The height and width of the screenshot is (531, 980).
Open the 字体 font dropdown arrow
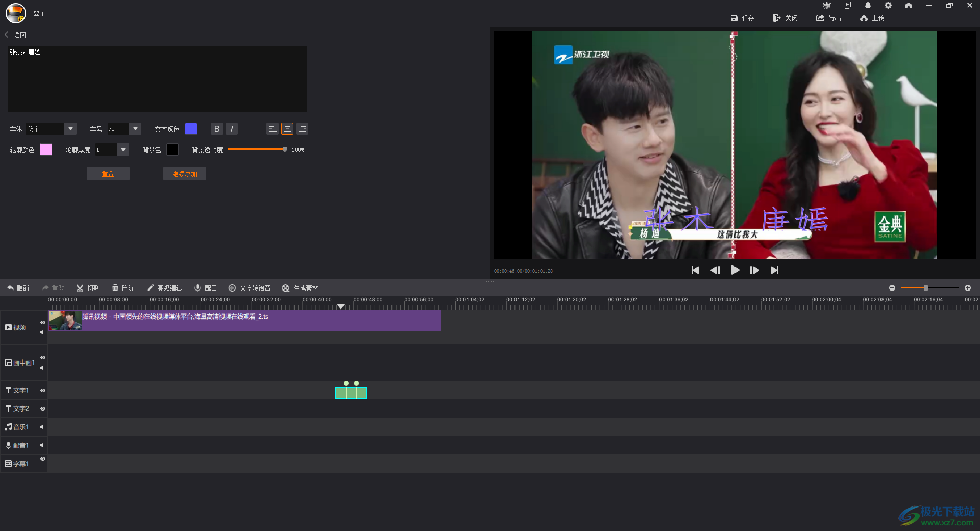pos(71,129)
